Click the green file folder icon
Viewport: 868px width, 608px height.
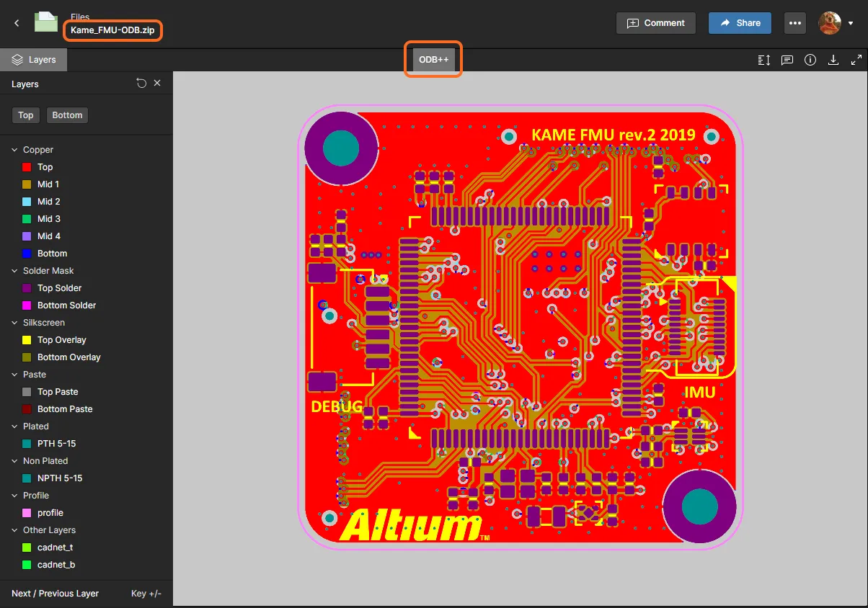(x=46, y=22)
